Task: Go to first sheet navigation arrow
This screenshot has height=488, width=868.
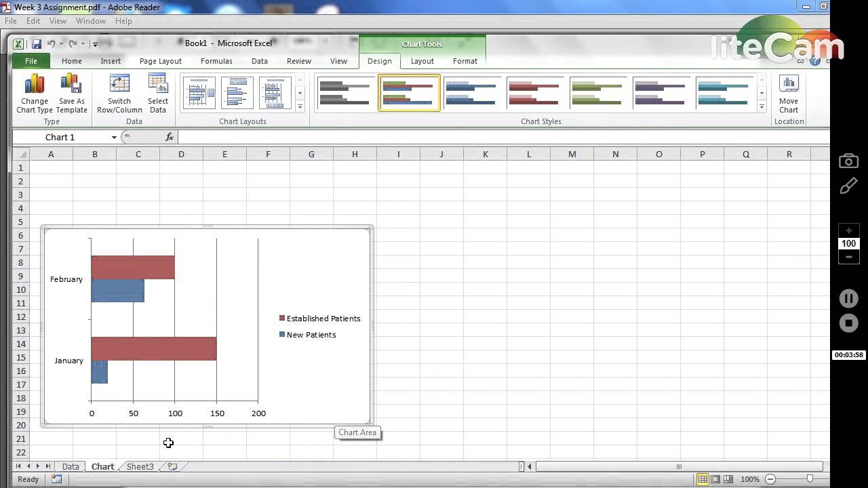Action: [x=18, y=466]
